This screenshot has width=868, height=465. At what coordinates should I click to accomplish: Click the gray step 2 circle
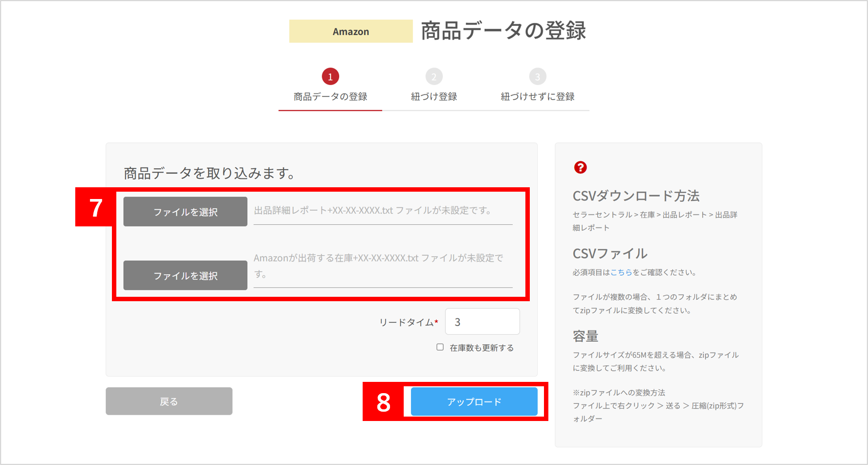[x=434, y=77]
